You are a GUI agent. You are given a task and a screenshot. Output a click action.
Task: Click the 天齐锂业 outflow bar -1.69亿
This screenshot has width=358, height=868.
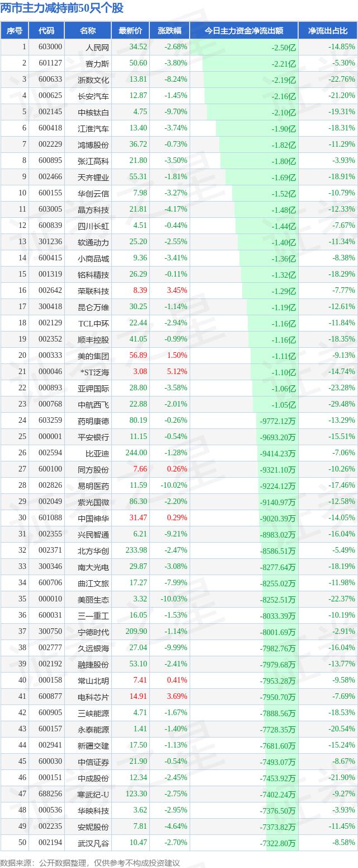262,177
